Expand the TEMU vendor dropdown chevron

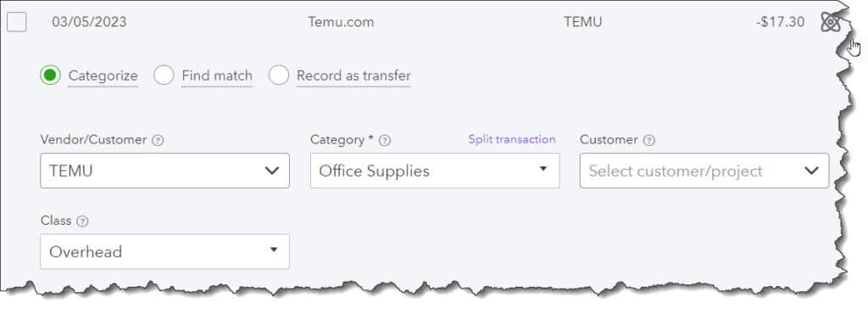(272, 171)
